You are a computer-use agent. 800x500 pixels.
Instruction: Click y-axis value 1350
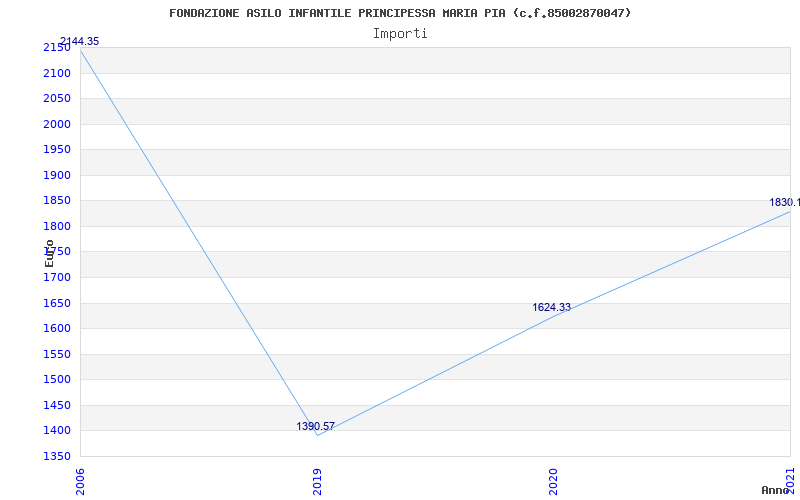(x=57, y=457)
